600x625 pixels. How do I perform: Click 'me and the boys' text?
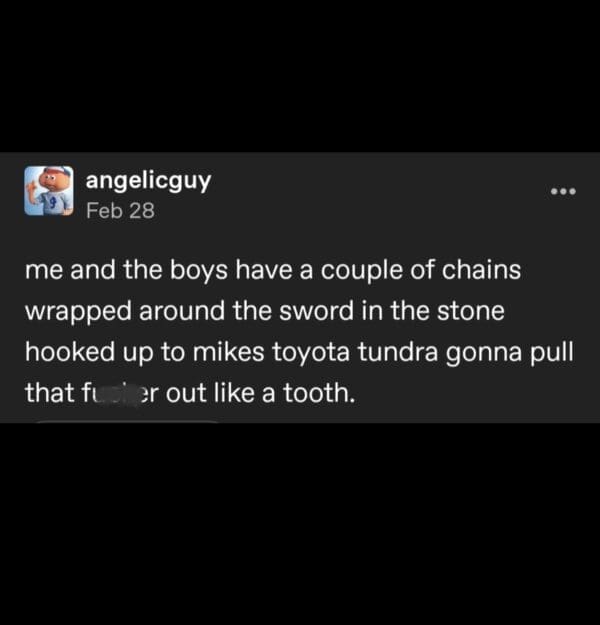(x=126, y=271)
